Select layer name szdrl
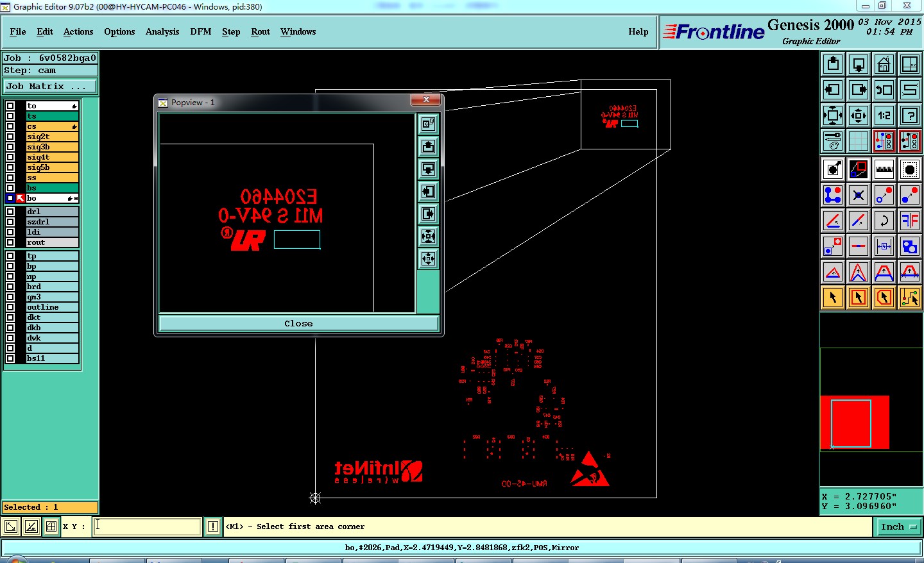The width and height of the screenshot is (924, 563). (52, 222)
